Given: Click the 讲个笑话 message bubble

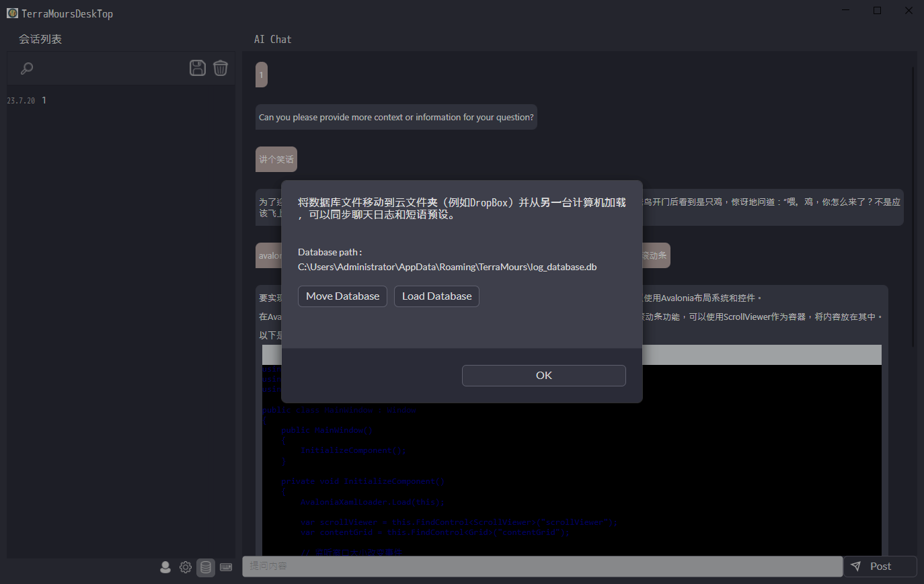Looking at the screenshot, I should point(276,159).
